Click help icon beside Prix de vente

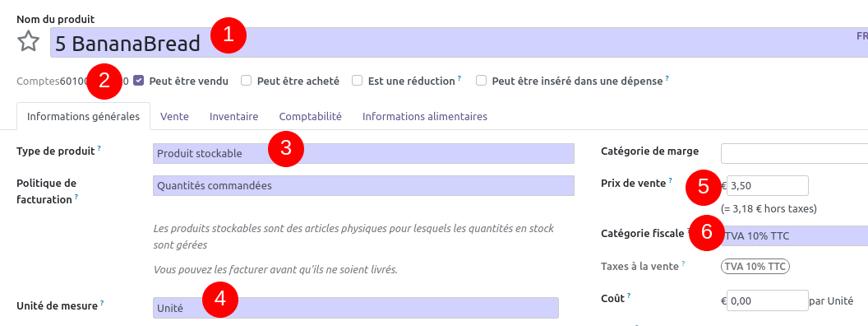[671, 179]
